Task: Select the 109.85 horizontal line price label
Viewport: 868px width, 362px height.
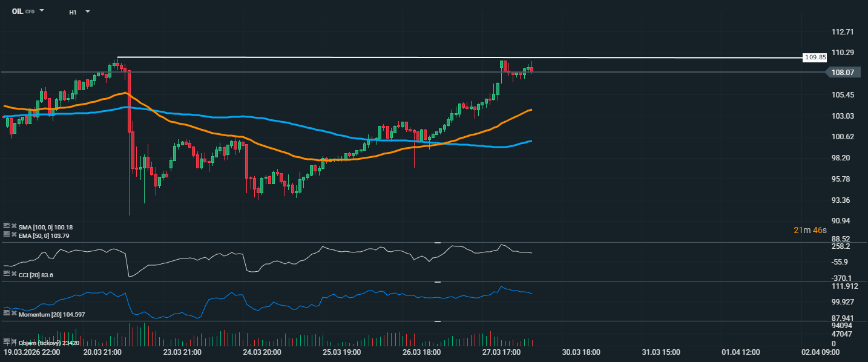Action: coord(814,58)
